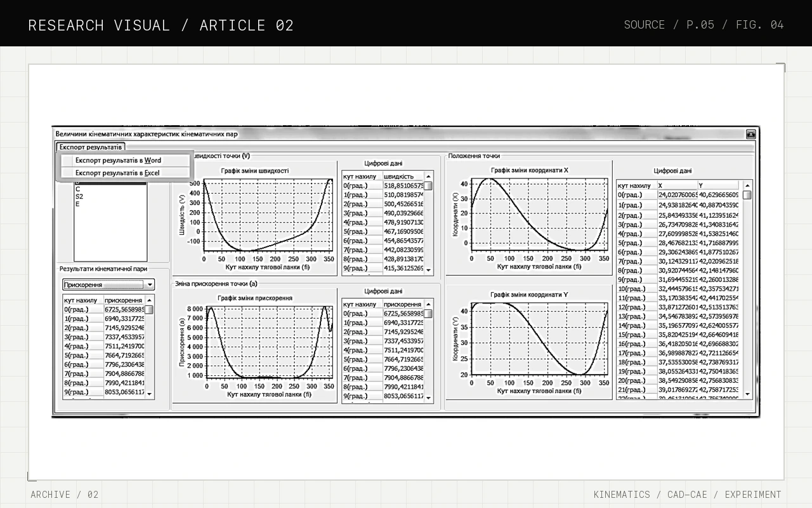The width and height of the screenshot is (812, 508).
Task: Select X cell 24,020760065
Action: pos(678,195)
